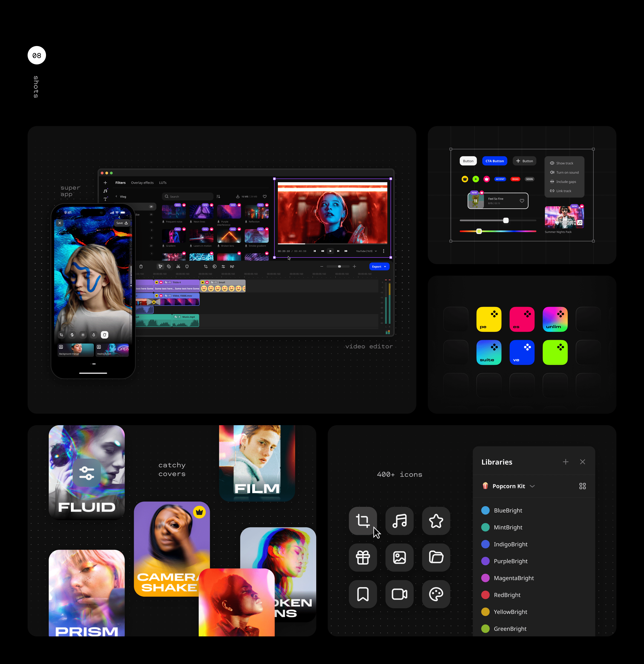Click the video camera icon tile
Viewport: 644px width, 664px height.
[x=399, y=594]
